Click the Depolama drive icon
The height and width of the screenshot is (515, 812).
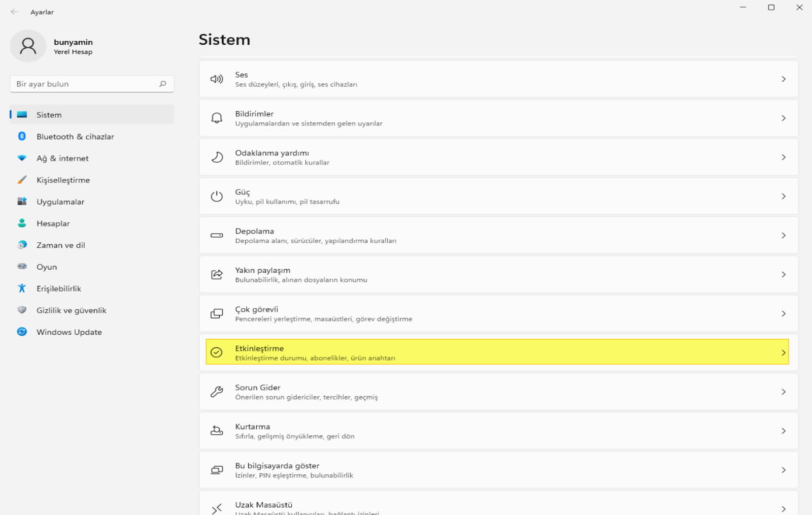coord(217,236)
